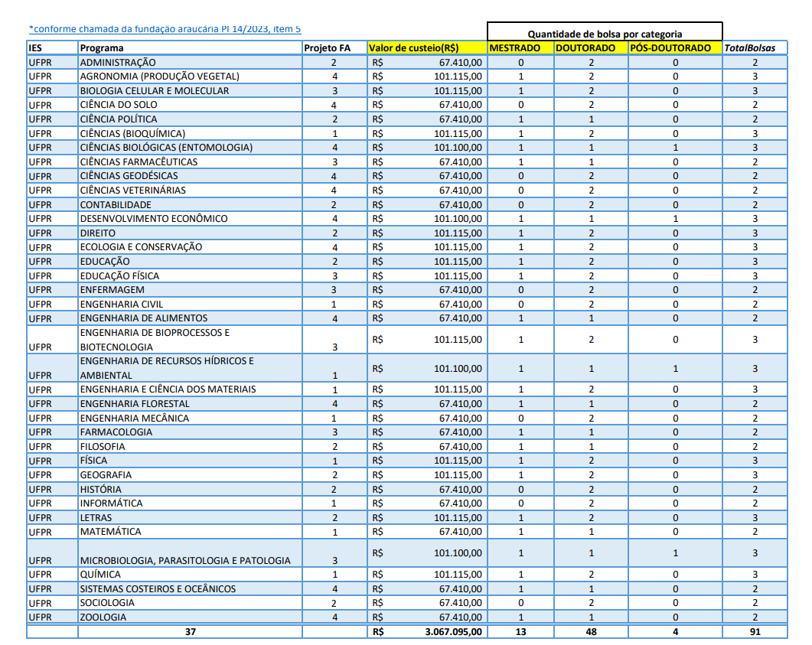This screenshot has height=645, width=812.
Task: Click the PÓS-DOUTORADO total 4
Action: pyautogui.click(x=675, y=631)
